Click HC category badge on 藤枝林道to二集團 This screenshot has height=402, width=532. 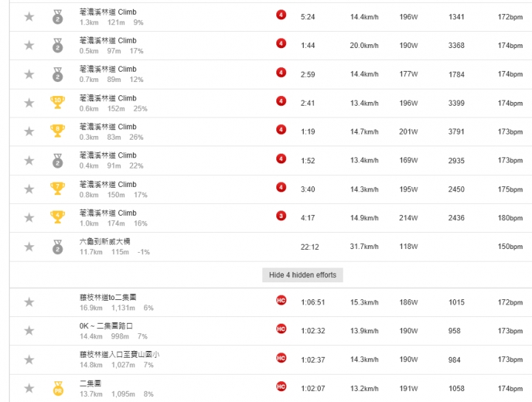click(x=281, y=300)
